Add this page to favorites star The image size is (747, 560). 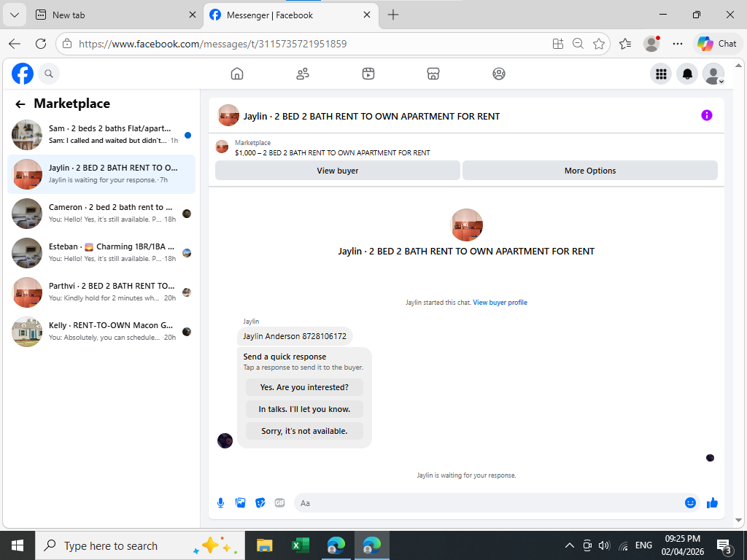(599, 44)
